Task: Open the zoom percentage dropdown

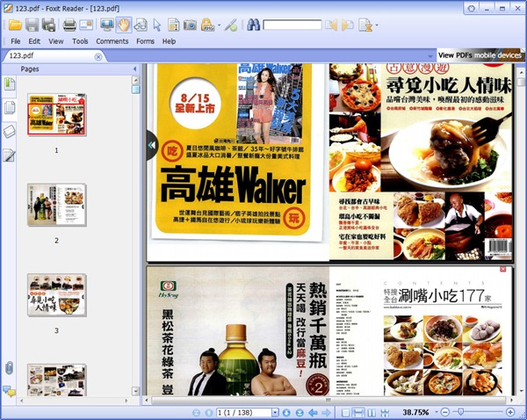Action: coord(435,412)
